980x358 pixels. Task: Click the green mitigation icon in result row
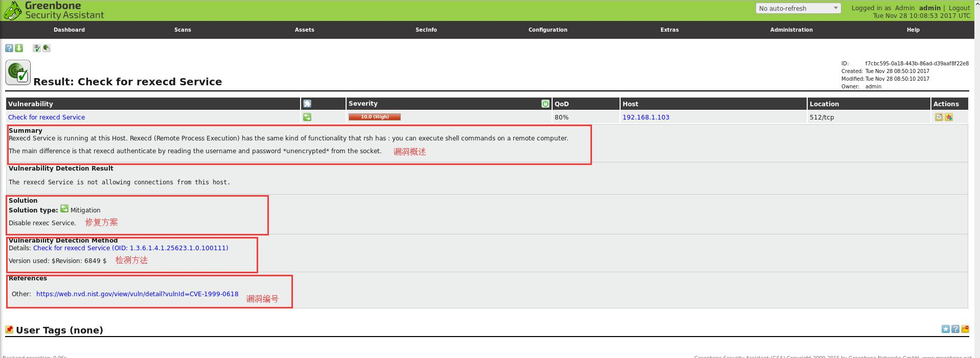(x=307, y=117)
